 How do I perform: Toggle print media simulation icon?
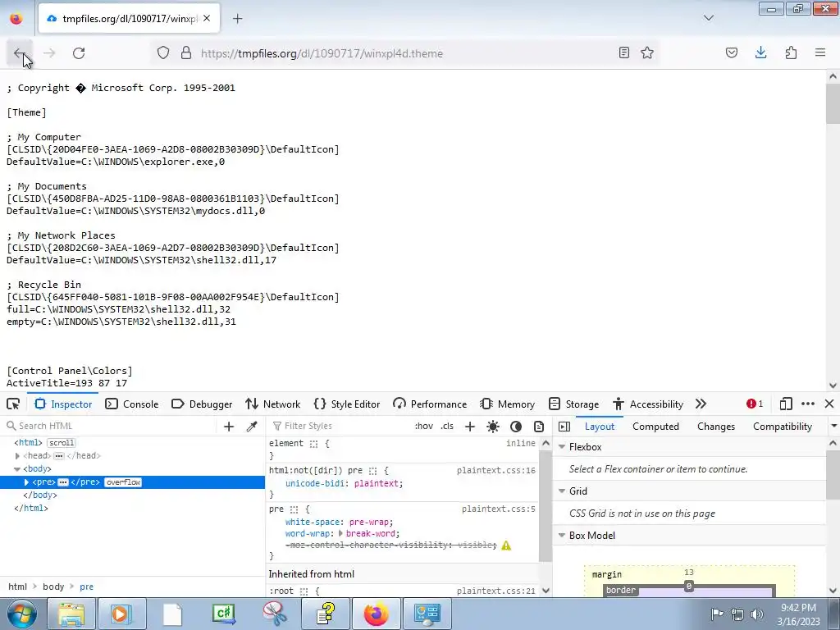click(x=539, y=427)
